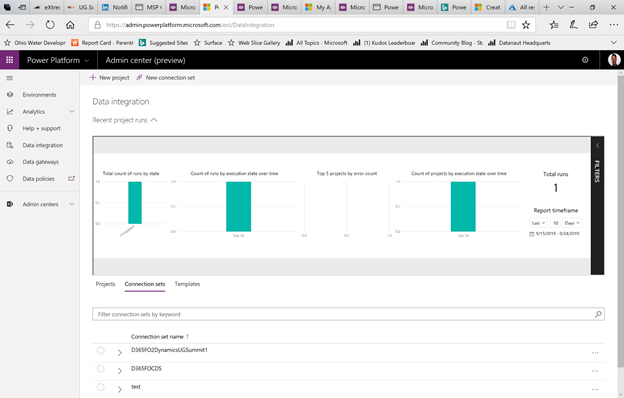Viewport: 624px width, 398px height.
Task: Open the favorites hub icon
Action: 554,25
